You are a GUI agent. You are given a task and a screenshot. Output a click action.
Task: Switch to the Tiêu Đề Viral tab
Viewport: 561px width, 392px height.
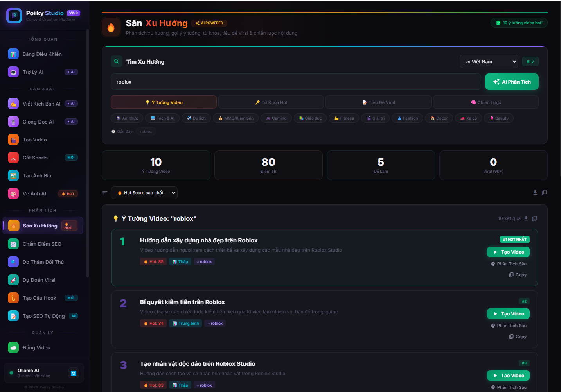point(378,102)
